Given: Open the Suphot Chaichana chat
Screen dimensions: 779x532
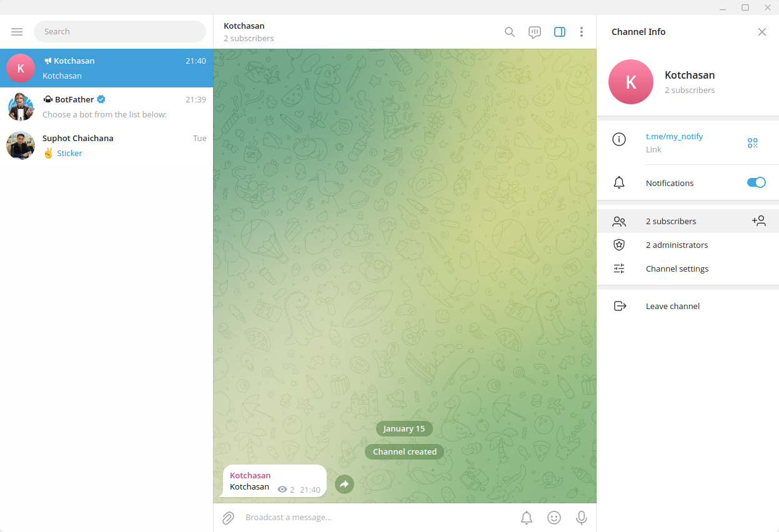Looking at the screenshot, I should [106, 145].
